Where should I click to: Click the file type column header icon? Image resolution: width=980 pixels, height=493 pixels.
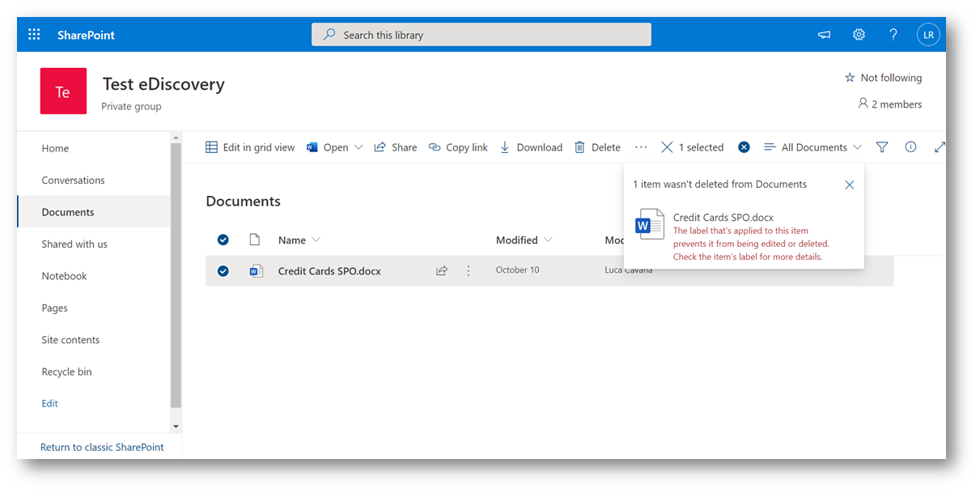click(255, 240)
